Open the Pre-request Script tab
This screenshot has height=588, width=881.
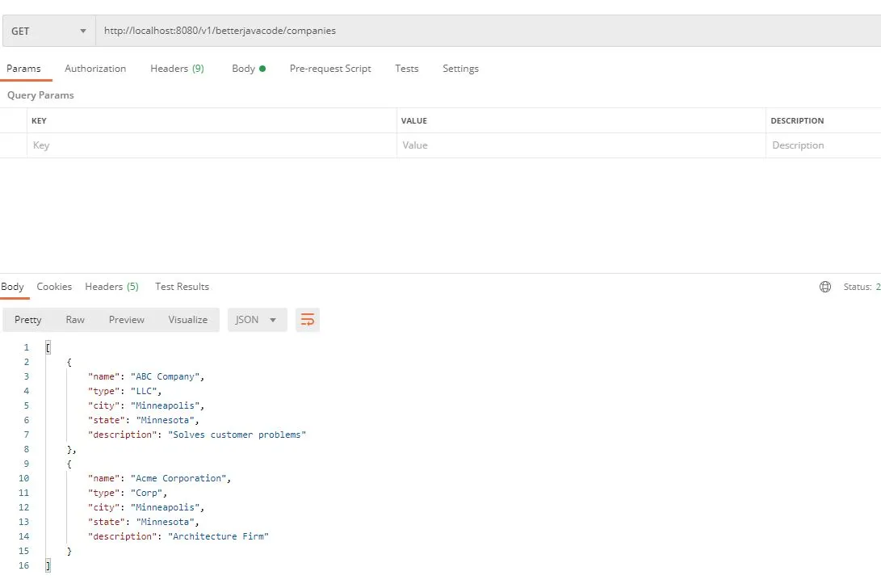pos(330,69)
